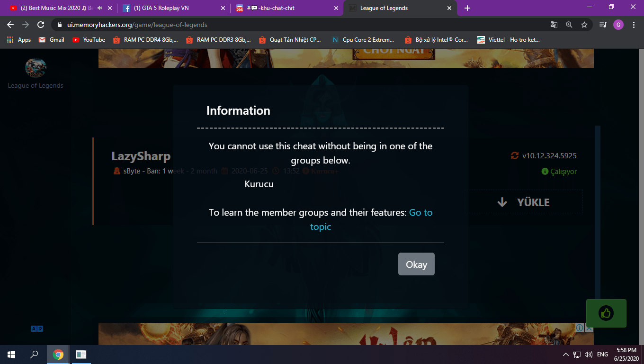Open the second pinned taskbar app
This screenshot has height=364, width=644.
(x=81, y=354)
